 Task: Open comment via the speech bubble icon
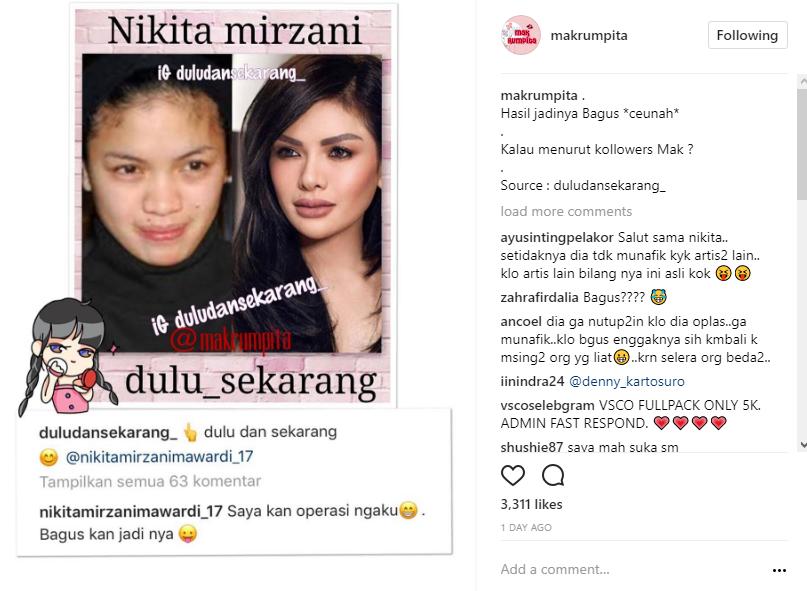point(553,475)
